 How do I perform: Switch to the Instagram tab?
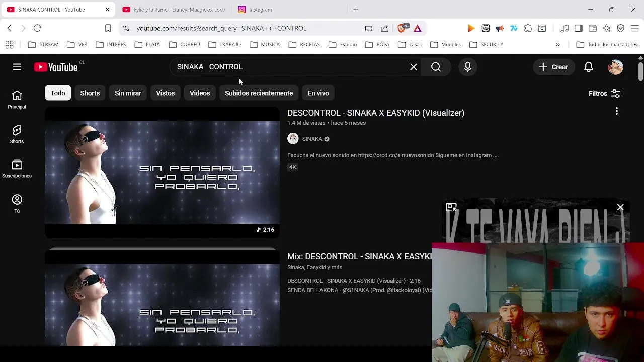coord(289,10)
